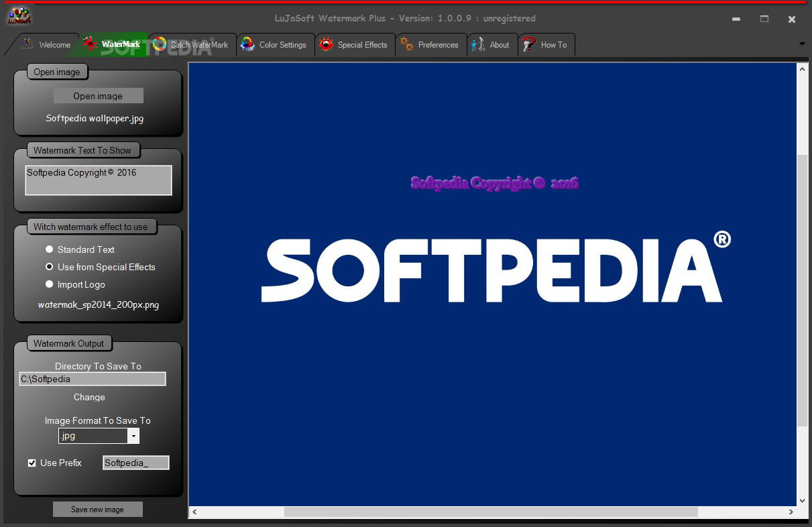Click the purple Softpedia Copyright watermark text
The width and height of the screenshot is (812, 527).
click(494, 183)
